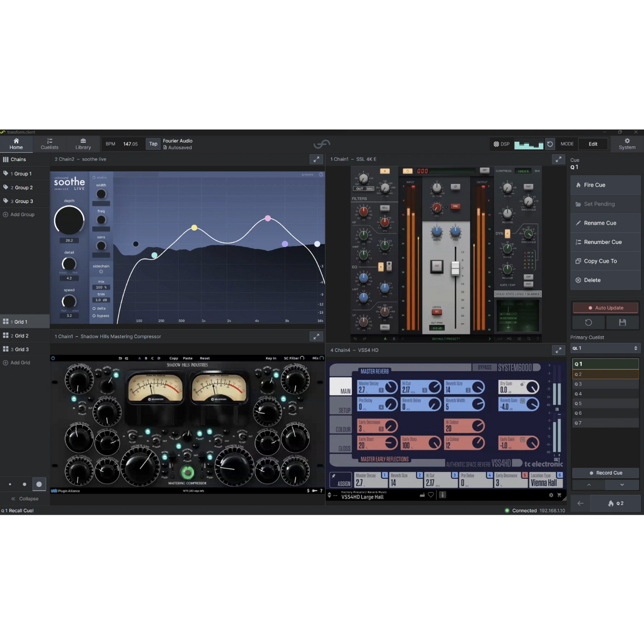Viewport: 644px width, 644px height.
Task: Toggle VSS4 HD BYPASS button
Action: pyautogui.click(x=485, y=368)
